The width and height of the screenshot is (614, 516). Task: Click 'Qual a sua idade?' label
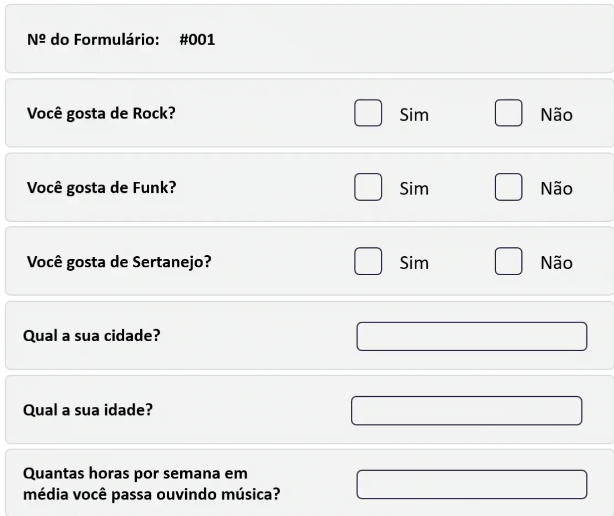[x=88, y=409]
